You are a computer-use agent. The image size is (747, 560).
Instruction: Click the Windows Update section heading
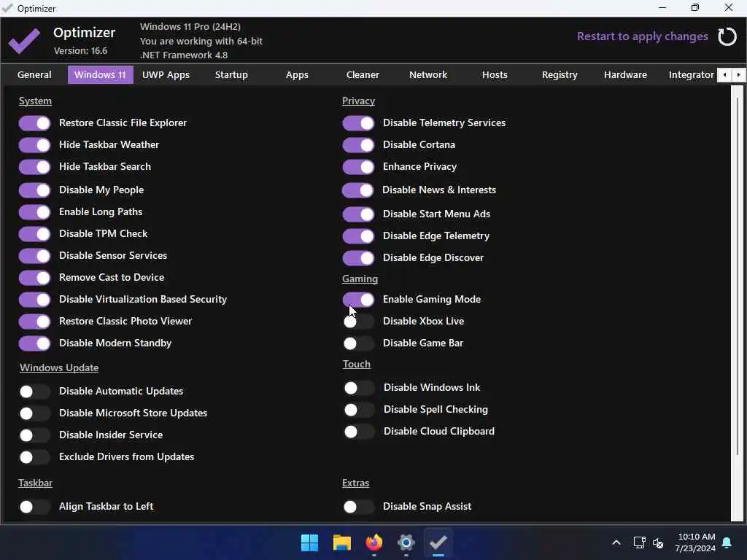tap(59, 367)
